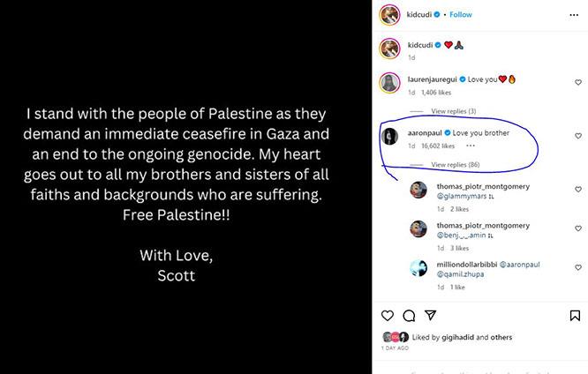Like thomas_piotr_montgomery's first reply
588x374 pixels.
(x=578, y=190)
